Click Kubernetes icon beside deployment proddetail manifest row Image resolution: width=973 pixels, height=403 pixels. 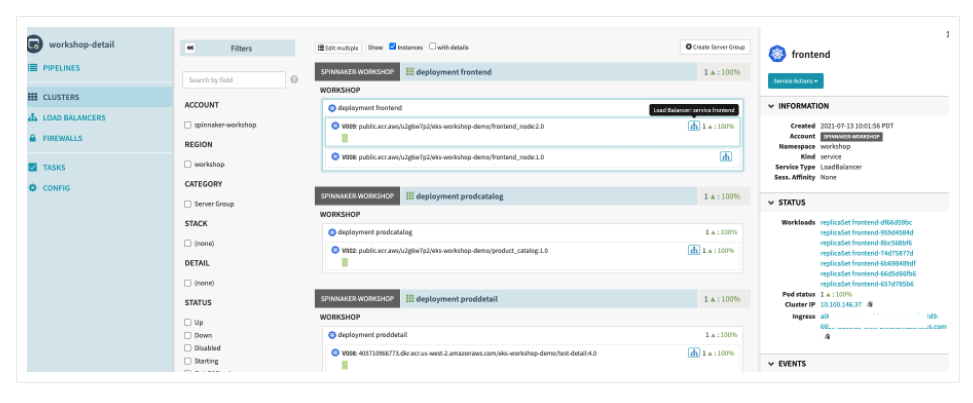pos(332,335)
